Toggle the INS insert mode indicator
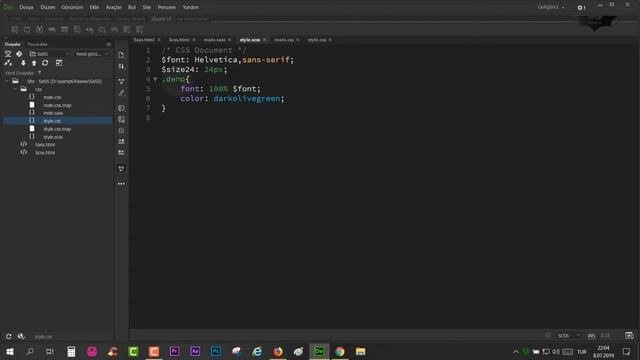This screenshot has width=640, height=360. click(591, 336)
